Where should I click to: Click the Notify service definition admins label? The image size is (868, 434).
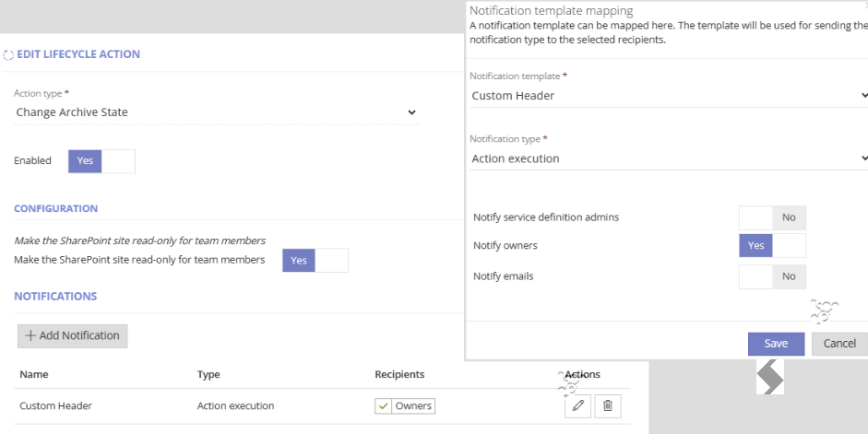coord(546,217)
